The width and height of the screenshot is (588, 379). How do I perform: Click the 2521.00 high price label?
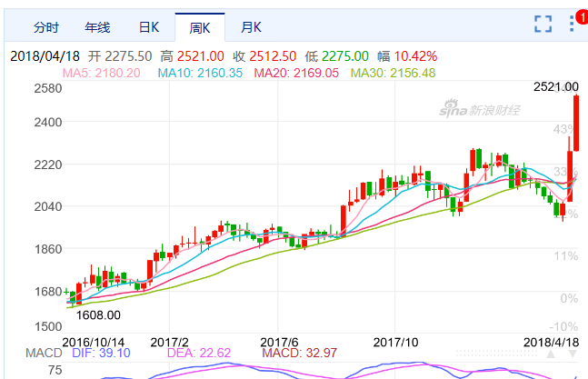pyautogui.click(x=555, y=87)
